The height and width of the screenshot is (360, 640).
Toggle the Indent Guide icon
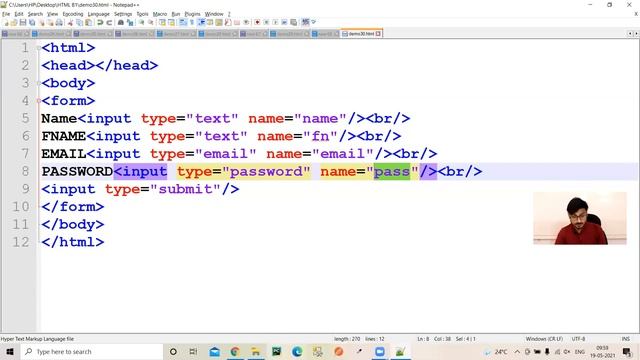coord(201,22)
